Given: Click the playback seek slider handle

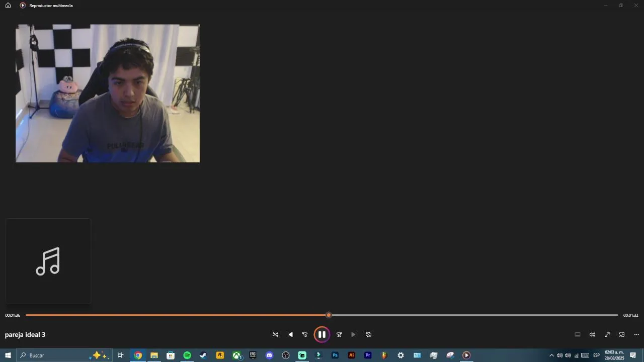Looking at the screenshot, I should click(329, 315).
